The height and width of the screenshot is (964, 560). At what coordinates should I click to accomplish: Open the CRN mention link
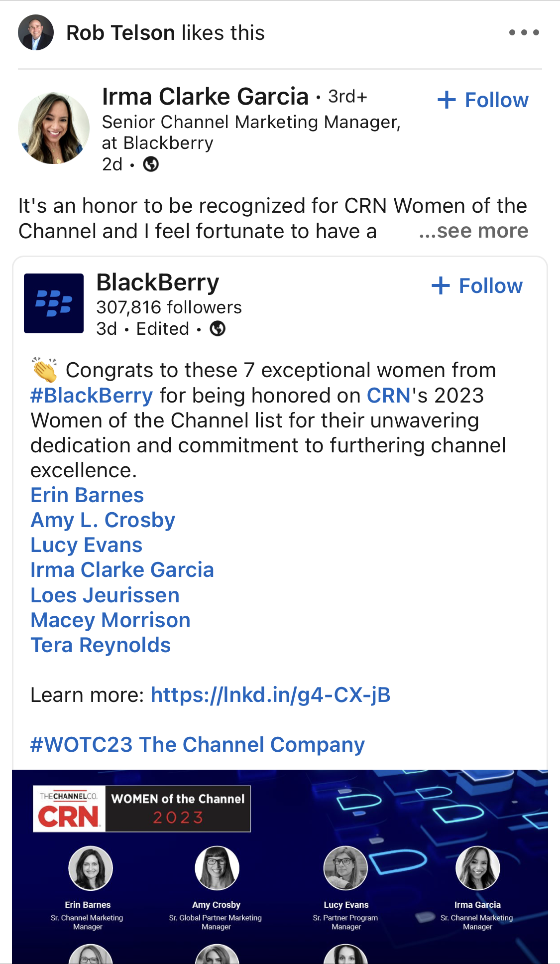click(388, 396)
